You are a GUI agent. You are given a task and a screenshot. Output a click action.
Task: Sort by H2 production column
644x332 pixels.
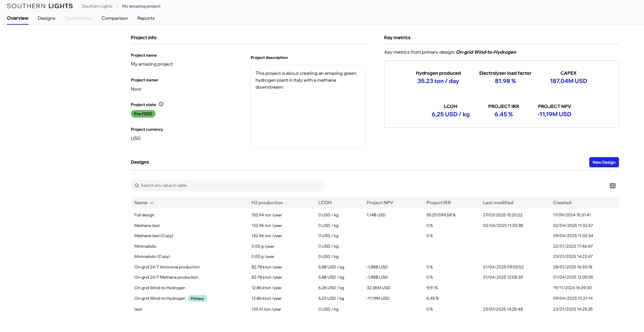pyautogui.click(x=267, y=203)
